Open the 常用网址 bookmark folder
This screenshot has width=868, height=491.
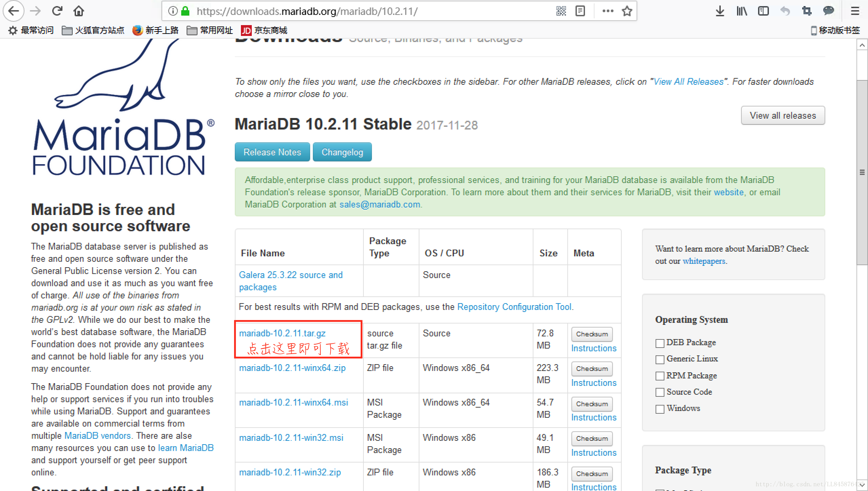tap(210, 31)
